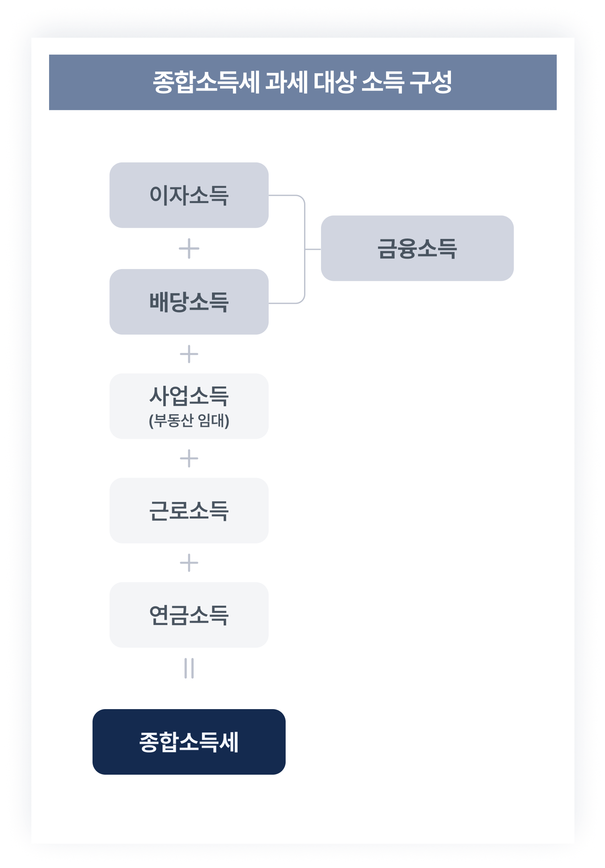Click the words 과세 대상 in the header banner
This screenshot has width=605, height=868.
(311, 82)
